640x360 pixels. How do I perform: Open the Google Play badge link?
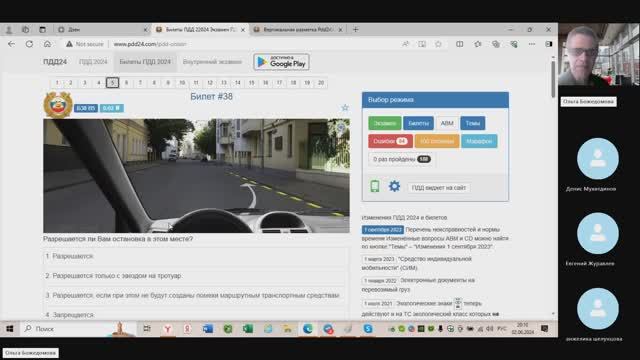(x=281, y=62)
